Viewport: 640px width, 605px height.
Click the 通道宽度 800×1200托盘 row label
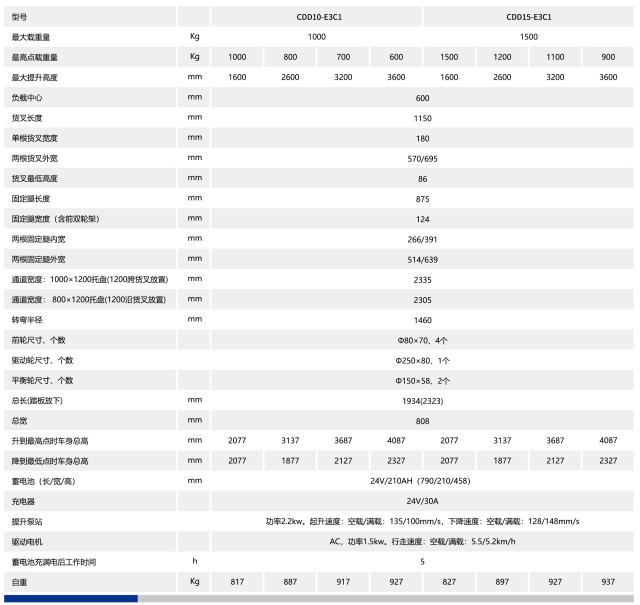[x=89, y=300]
